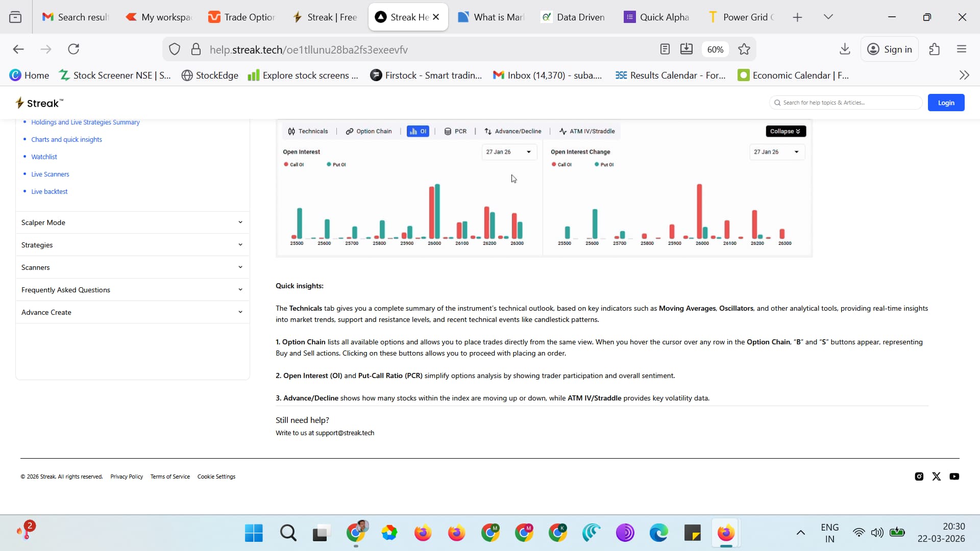Screen dimensions: 980x551
Task: Open the X social media icon
Action: [x=936, y=477]
